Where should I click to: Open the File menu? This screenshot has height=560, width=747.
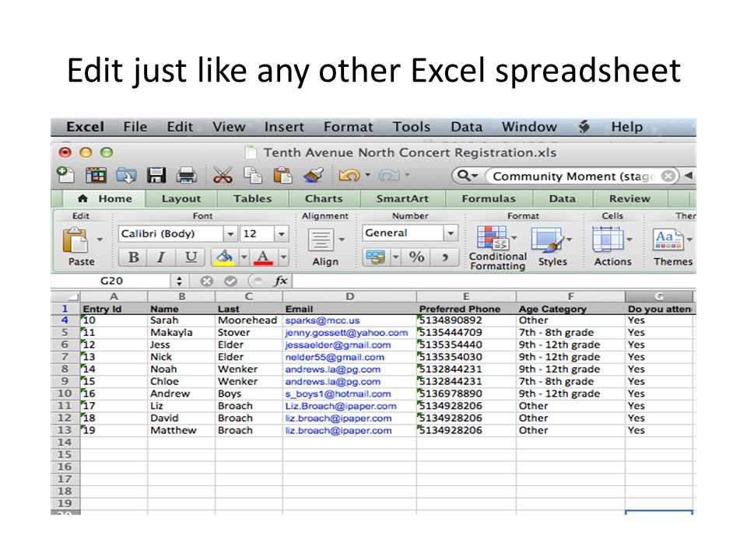point(135,127)
